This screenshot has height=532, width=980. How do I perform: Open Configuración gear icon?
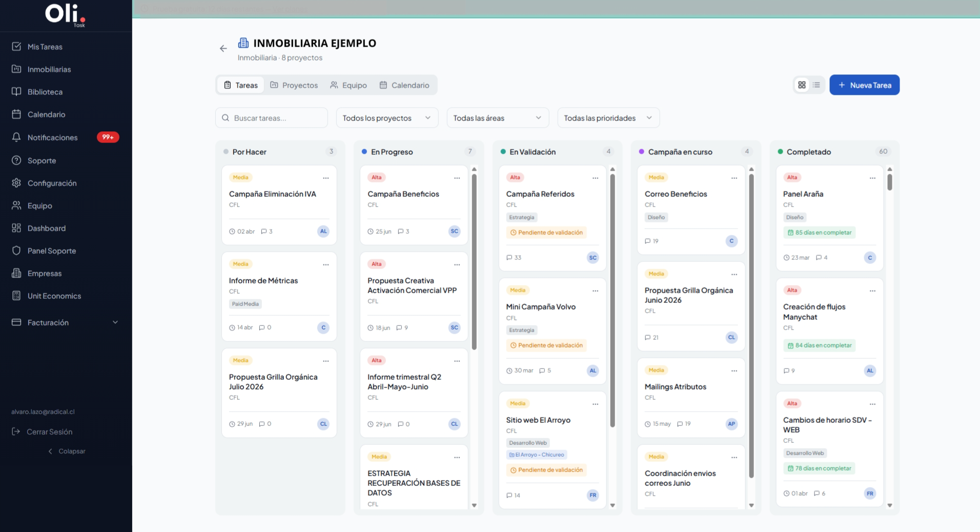click(16, 182)
